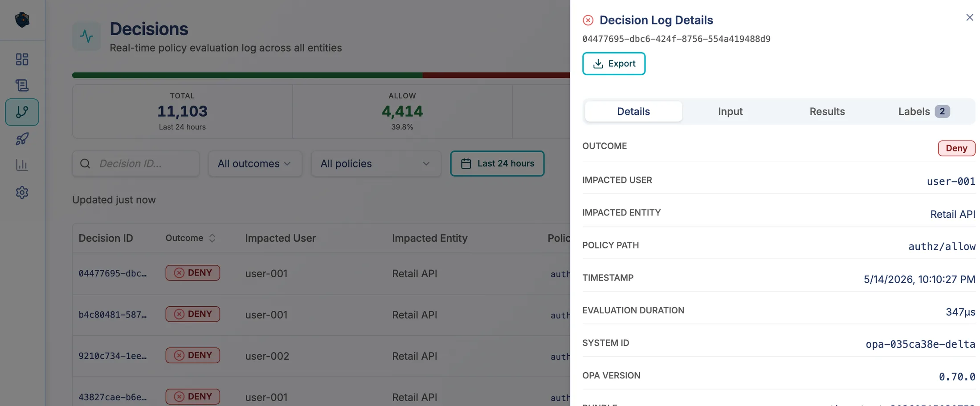The width and height of the screenshot is (980, 406).
Task: Switch to the Results tab
Action: [827, 111]
